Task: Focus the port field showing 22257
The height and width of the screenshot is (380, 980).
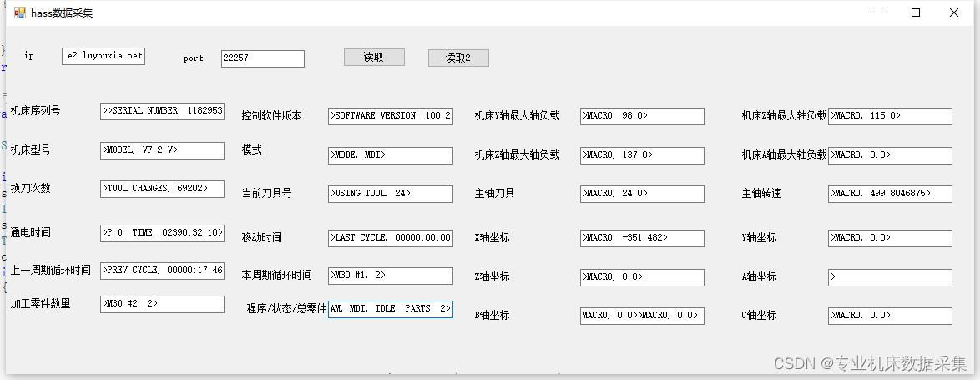Action: pos(262,58)
